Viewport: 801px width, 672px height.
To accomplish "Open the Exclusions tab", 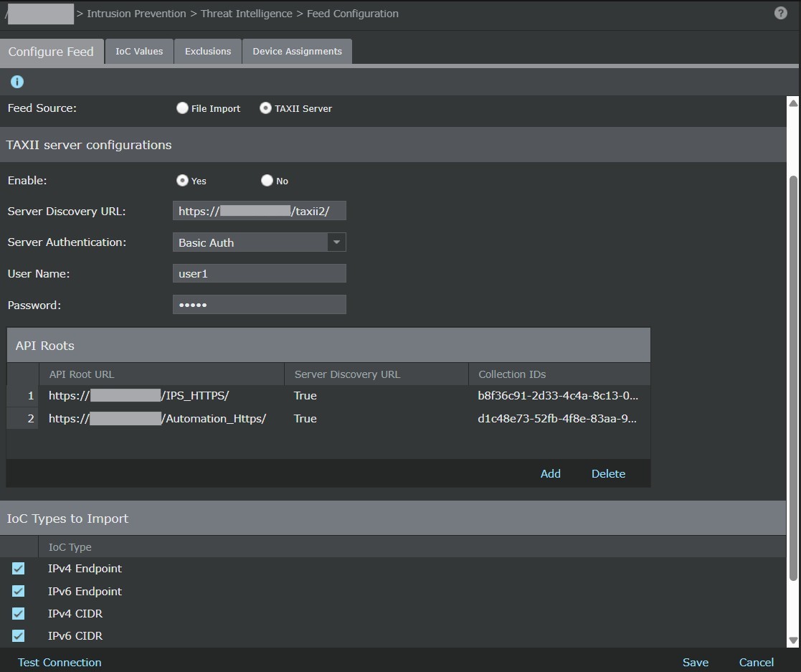I will pyautogui.click(x=208, y=52).
